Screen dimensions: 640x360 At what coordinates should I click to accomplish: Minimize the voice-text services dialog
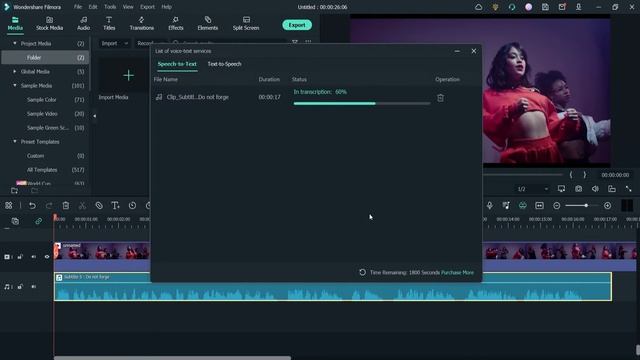(x=457, y=51)
